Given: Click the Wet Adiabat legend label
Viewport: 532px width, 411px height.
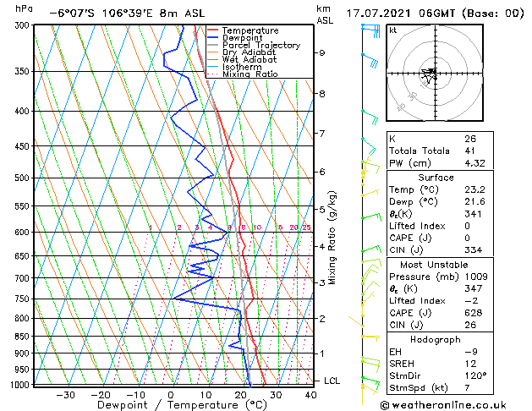Looking at the screenshot, I should [249, 59].
